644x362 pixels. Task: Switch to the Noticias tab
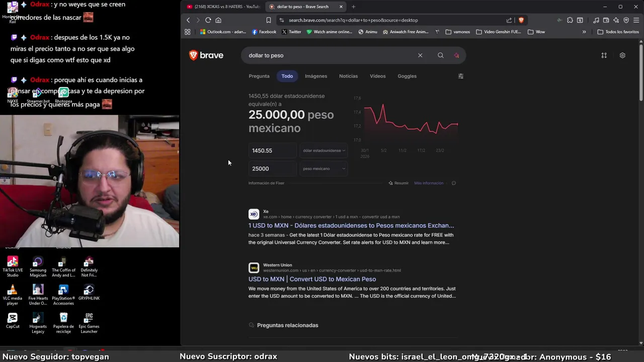click(348, 76)
